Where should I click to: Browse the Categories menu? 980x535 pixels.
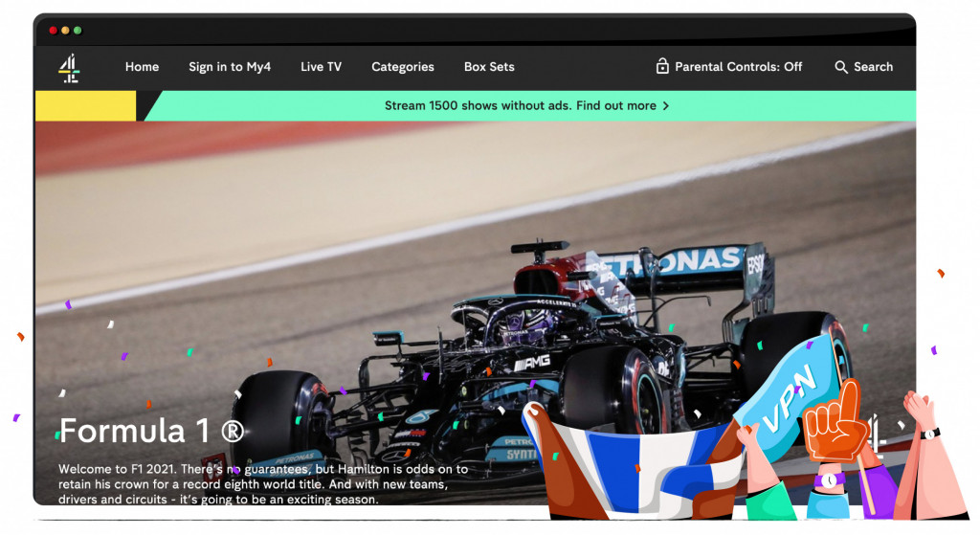tap(403, 67)
